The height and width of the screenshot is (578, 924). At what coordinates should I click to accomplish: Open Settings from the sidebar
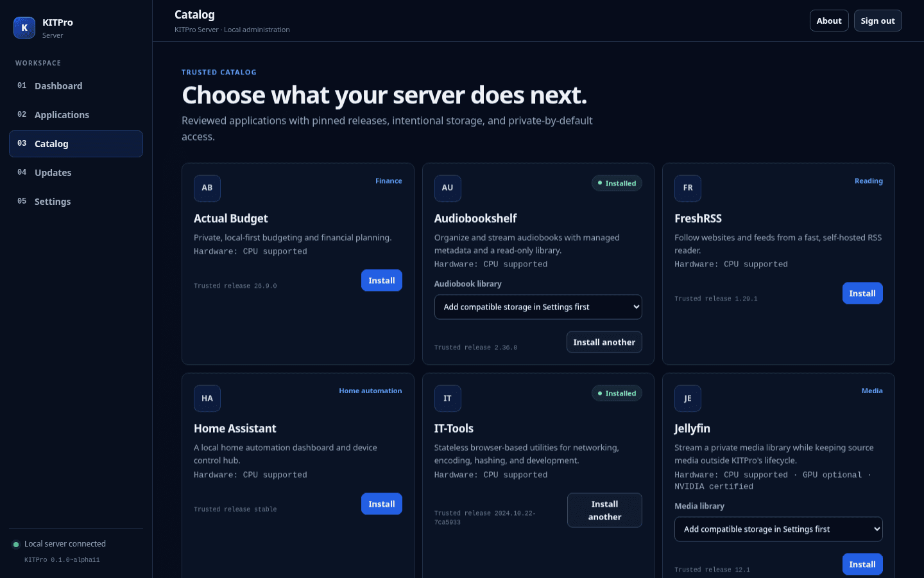(76, 202)
